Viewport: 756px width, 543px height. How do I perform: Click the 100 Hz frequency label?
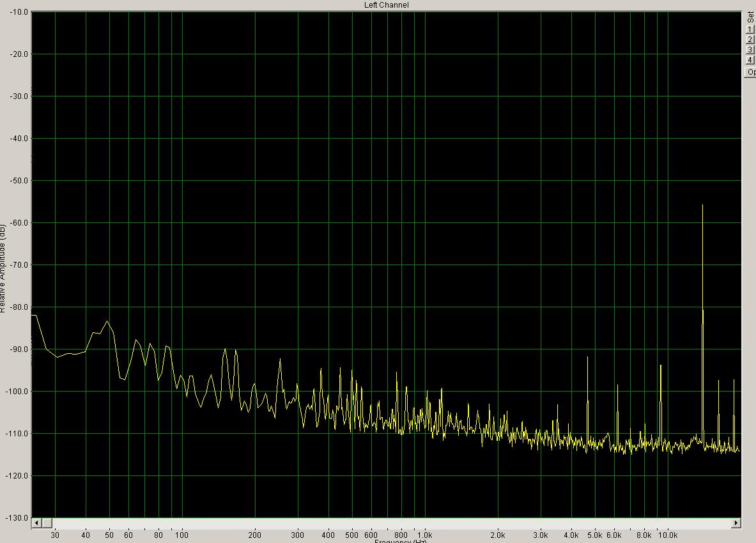pyautogui.click(x=181, y=535)
